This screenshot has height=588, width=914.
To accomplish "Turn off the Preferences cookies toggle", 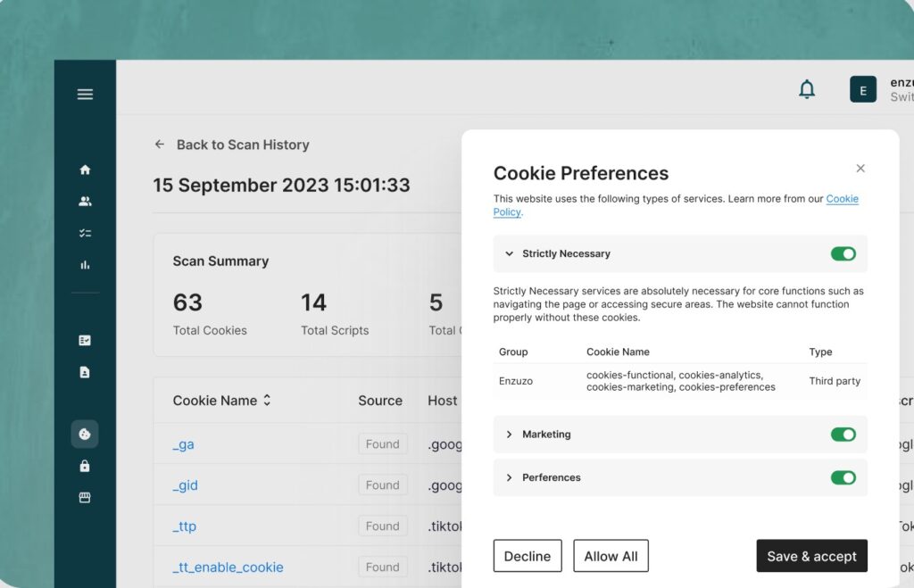I will [843, 477].
